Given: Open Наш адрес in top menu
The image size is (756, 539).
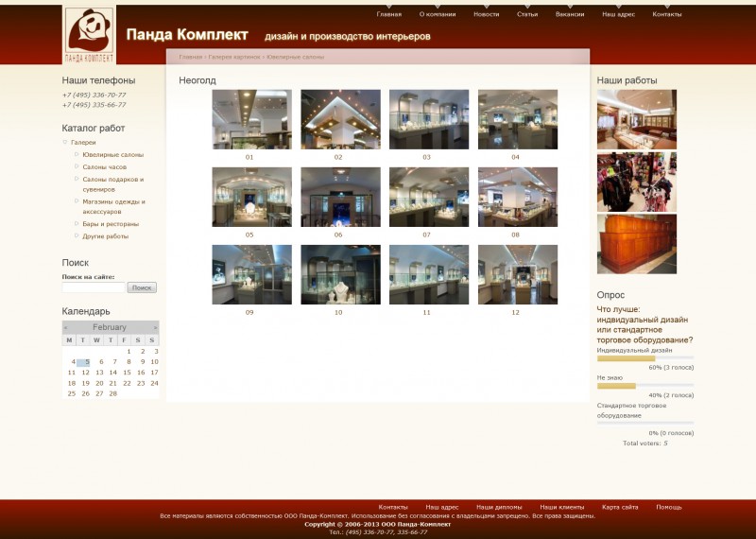Looking at the screenshot, I should click(618, 14).
